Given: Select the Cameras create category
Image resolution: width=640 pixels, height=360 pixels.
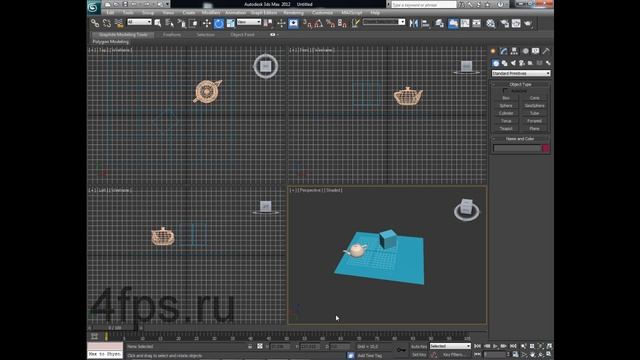Looking at the screenshot, I should click(522, 63).
